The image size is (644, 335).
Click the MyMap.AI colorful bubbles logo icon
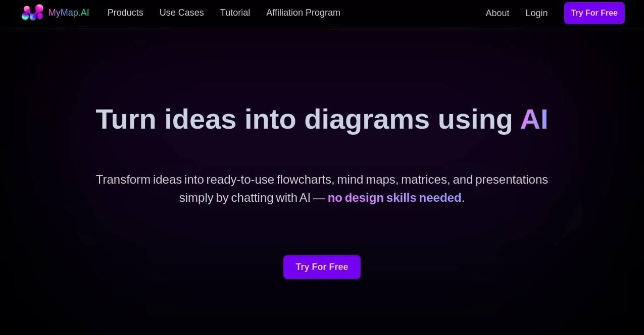pyautogui.click(x=32, y=13)
